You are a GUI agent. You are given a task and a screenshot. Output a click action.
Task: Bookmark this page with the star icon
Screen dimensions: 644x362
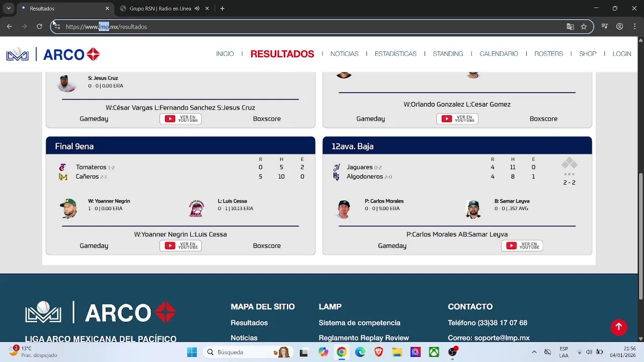click(584, 27)
